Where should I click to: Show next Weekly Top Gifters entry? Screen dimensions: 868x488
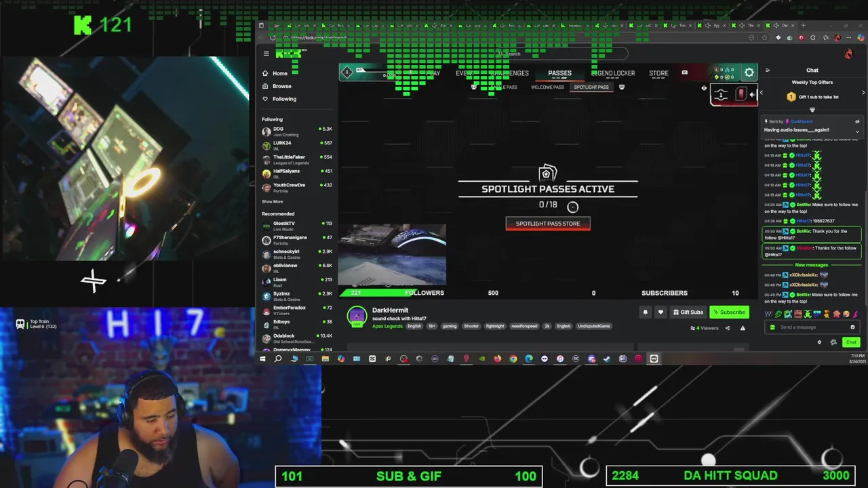[x=863, y=93]
